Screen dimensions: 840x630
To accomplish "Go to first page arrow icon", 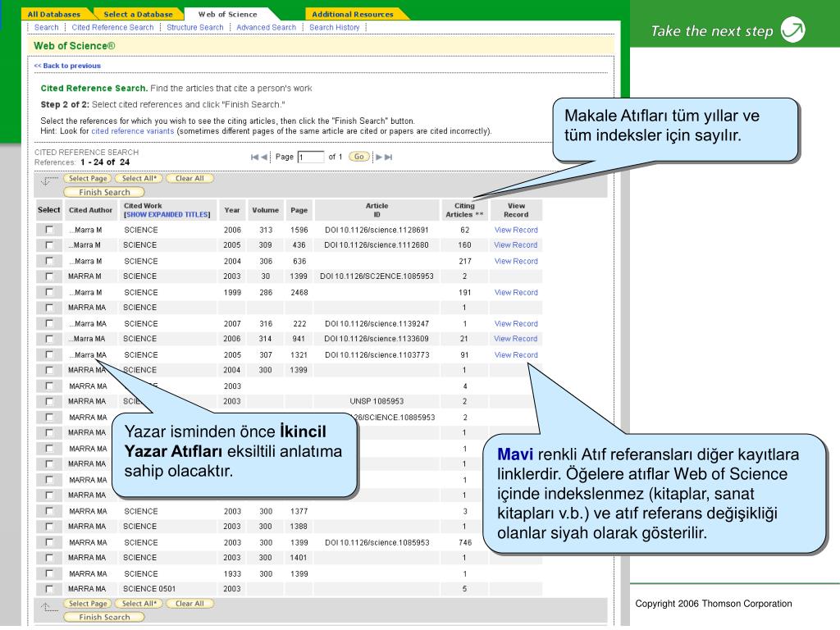I will (254, 157).
